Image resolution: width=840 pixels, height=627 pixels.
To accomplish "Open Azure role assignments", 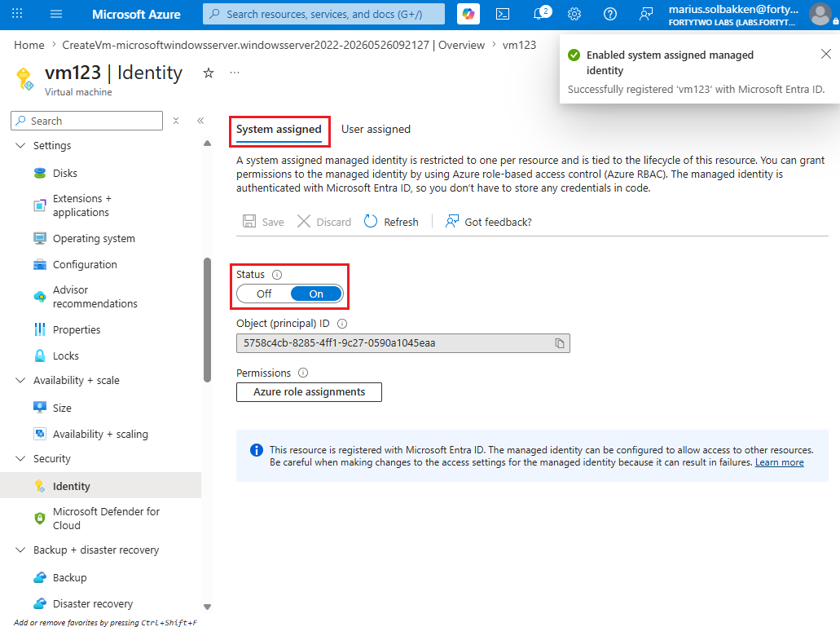I will 309,391.
